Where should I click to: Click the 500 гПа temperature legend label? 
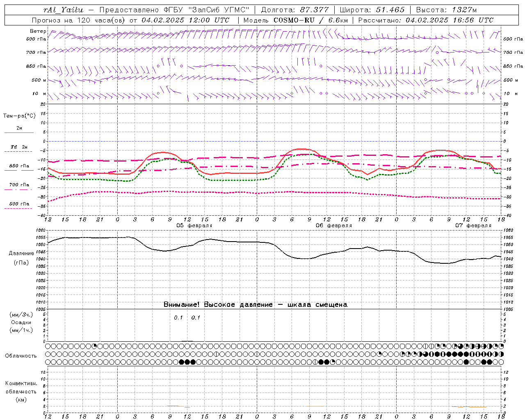[x=19, y=204]
